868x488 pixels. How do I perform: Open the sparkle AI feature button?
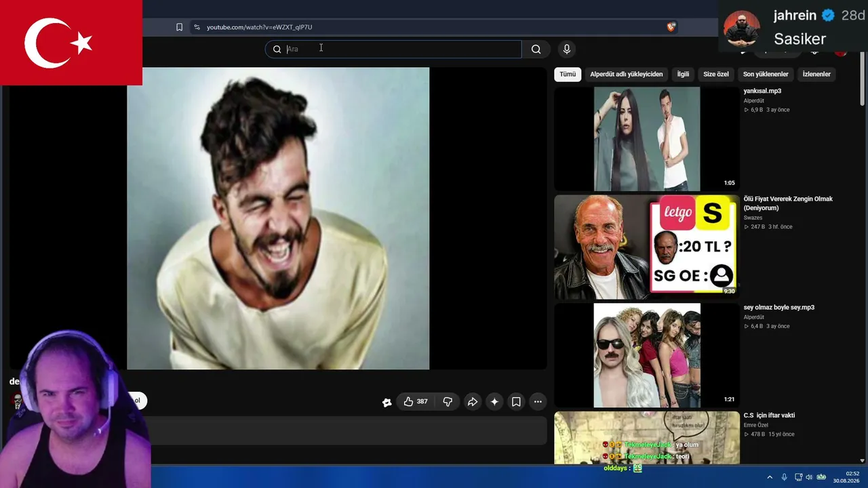coord(494,402)
